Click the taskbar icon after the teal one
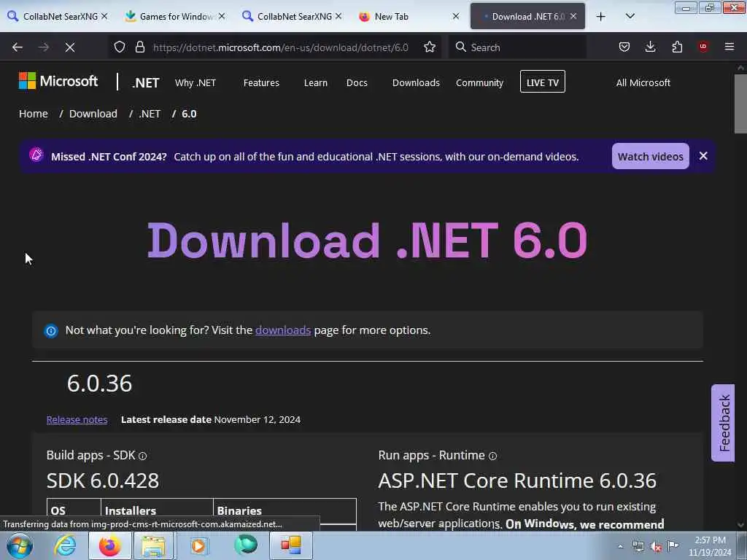The image size is (747, 560). (x=290, y=545)
